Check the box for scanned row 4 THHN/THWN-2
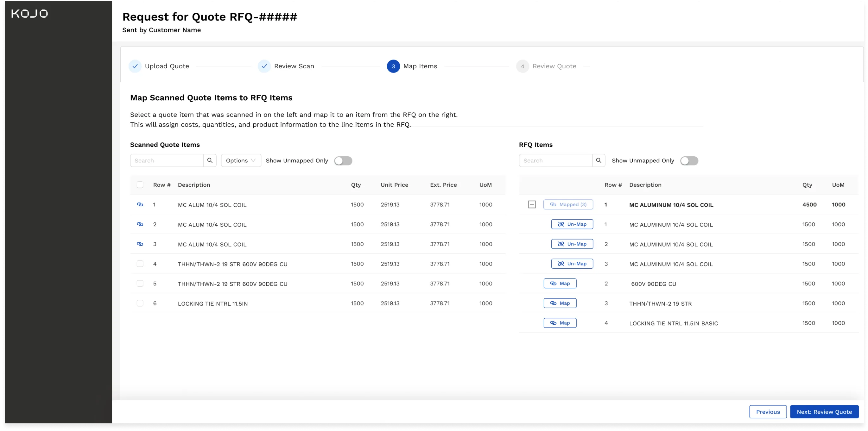Viewport: 868px width, 431px height. (140, 264)
